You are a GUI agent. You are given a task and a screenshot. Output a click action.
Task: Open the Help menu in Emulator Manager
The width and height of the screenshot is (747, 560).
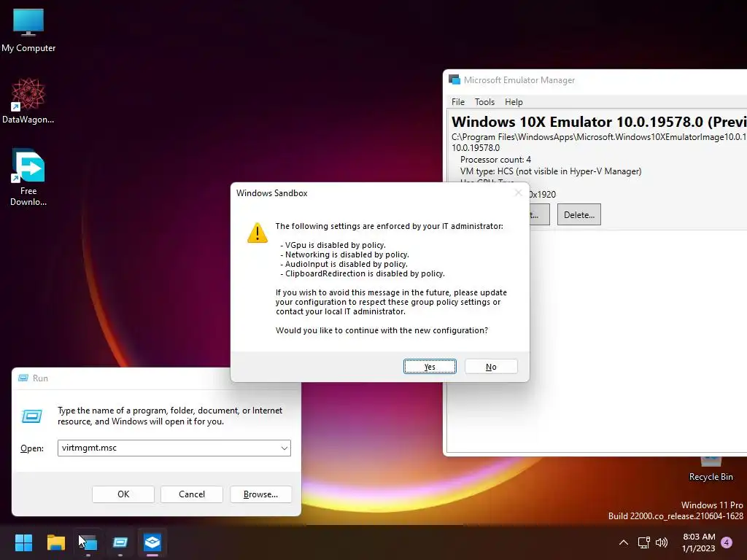coord(514,102)
